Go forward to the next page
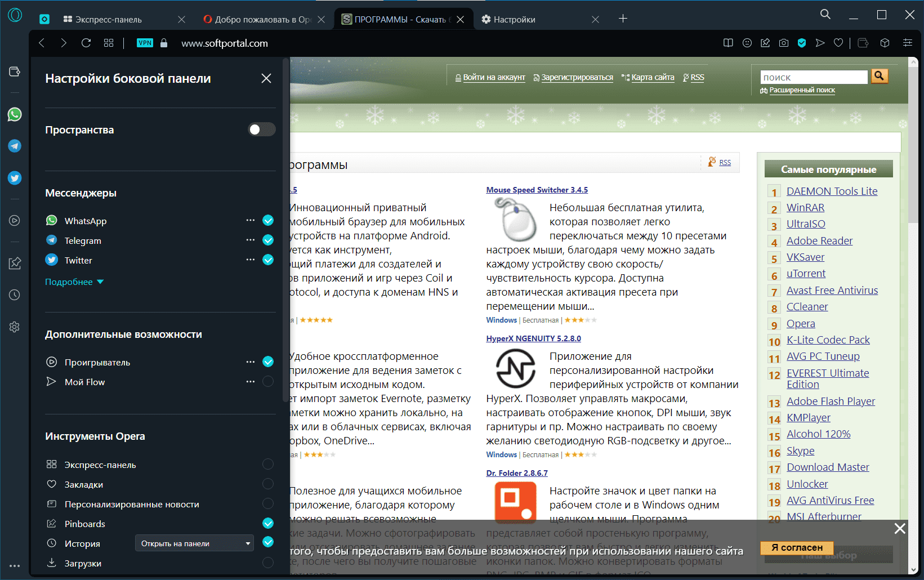 (64, 43)
